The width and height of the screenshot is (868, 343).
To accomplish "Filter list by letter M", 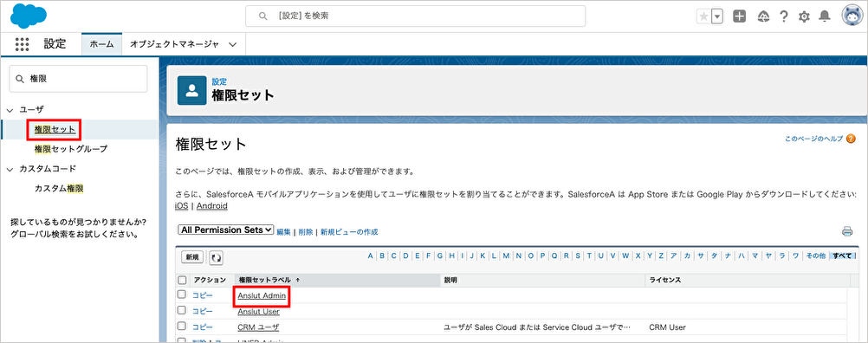I will click(x=507, y=256).
